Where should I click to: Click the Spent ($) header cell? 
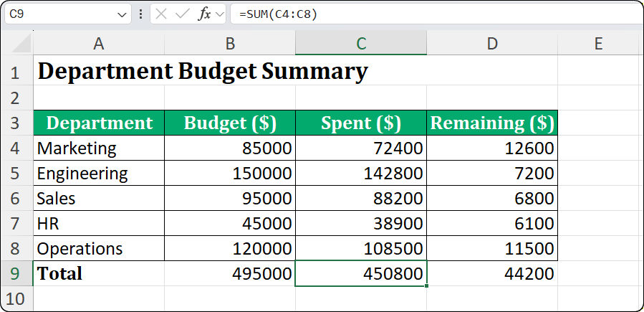click(361, 123)
